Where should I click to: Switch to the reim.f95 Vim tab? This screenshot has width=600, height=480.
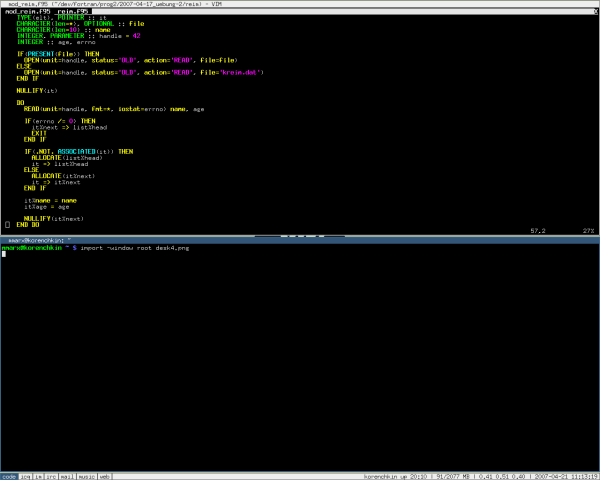coord(72,11)
